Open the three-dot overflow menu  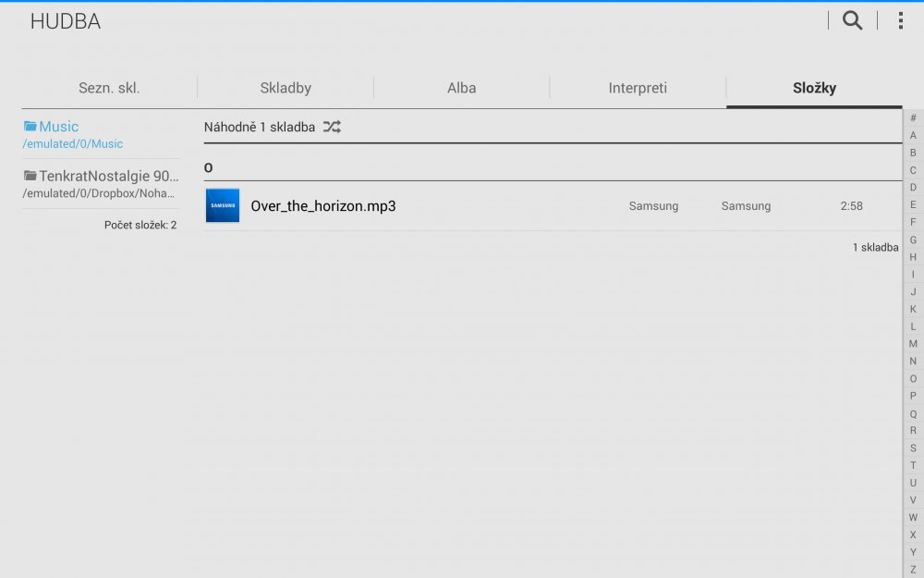click(900, 20)
